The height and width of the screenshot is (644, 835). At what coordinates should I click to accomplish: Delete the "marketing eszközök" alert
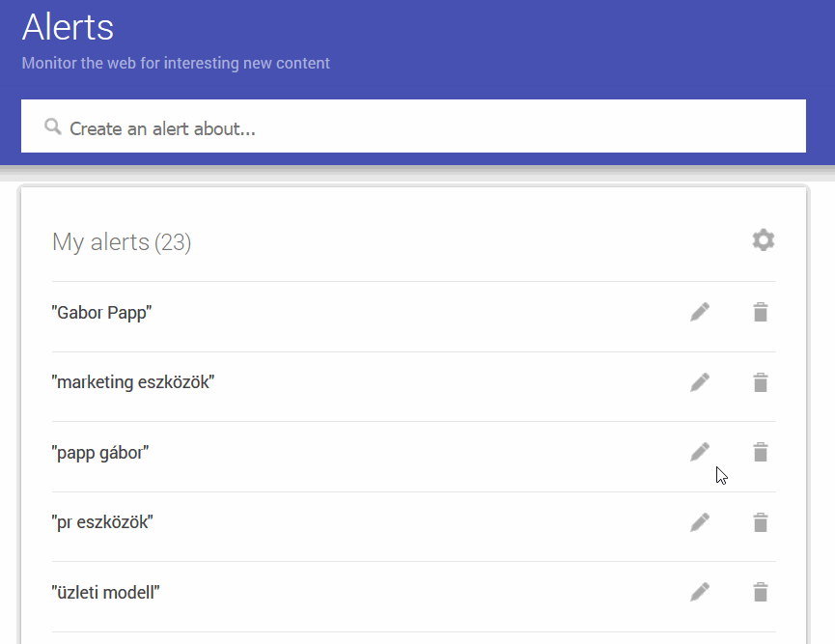[x=761, y=382]
